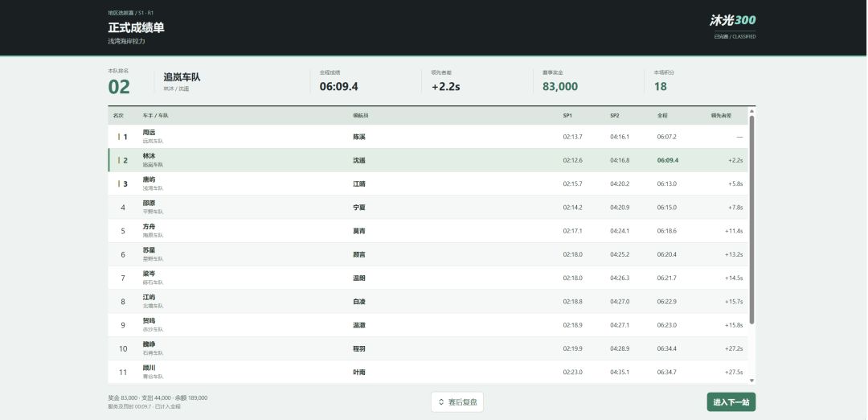Viewport: 868px width, 420px height.
Task: Go to next round with 进入下一站
Action: pyautogui.click(x=731, y=402)
